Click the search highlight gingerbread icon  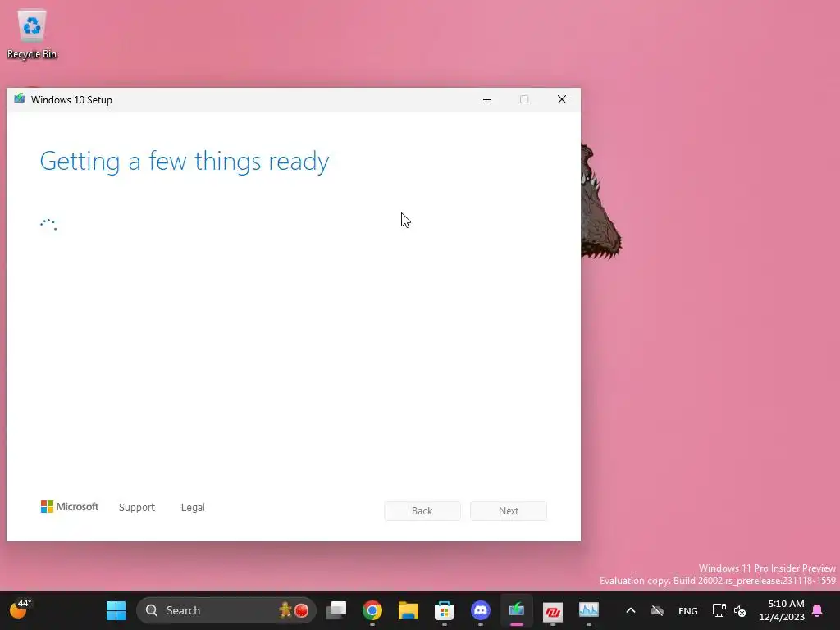(285, 609)
